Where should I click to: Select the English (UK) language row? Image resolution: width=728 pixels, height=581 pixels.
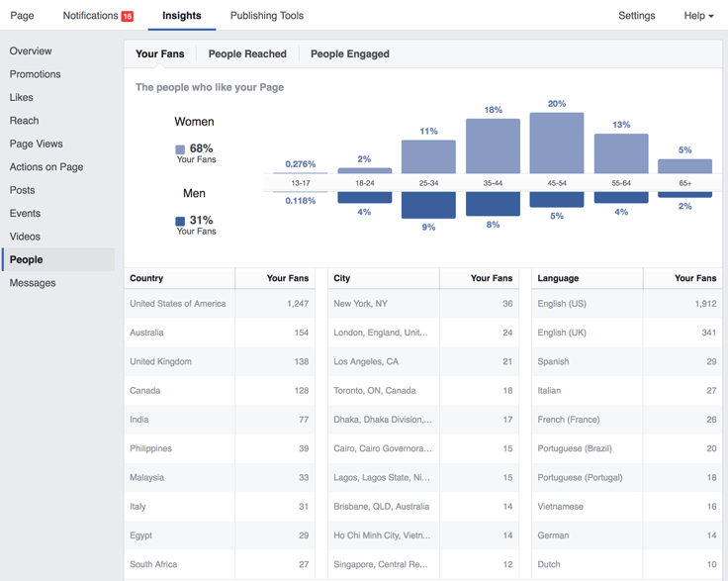pos(627,333)
